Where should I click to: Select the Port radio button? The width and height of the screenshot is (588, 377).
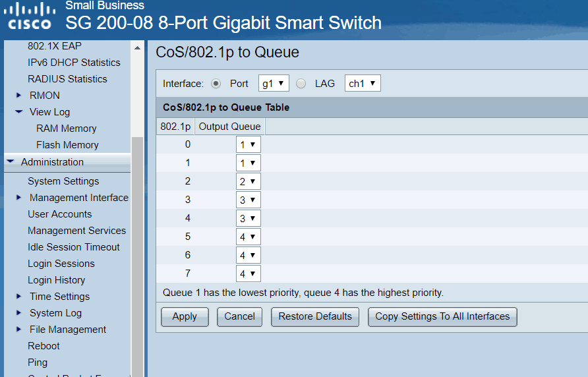[x=216, y=84]
